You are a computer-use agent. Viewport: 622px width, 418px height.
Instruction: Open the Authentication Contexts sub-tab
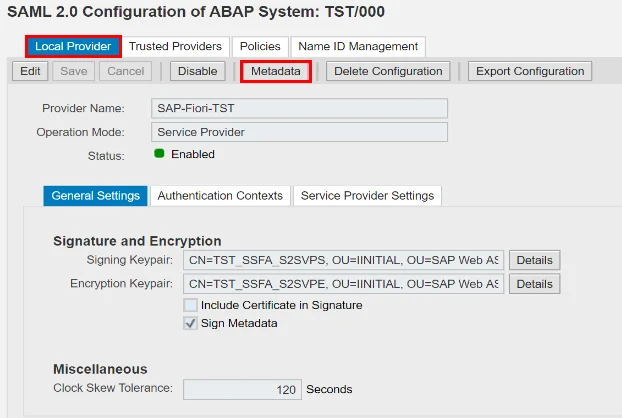click(x=220, y=196)
